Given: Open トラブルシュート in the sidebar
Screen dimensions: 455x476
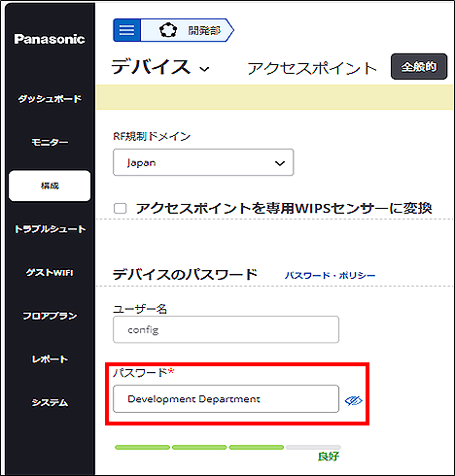Looking at the screenshot, I should click(x=50, y=229).
